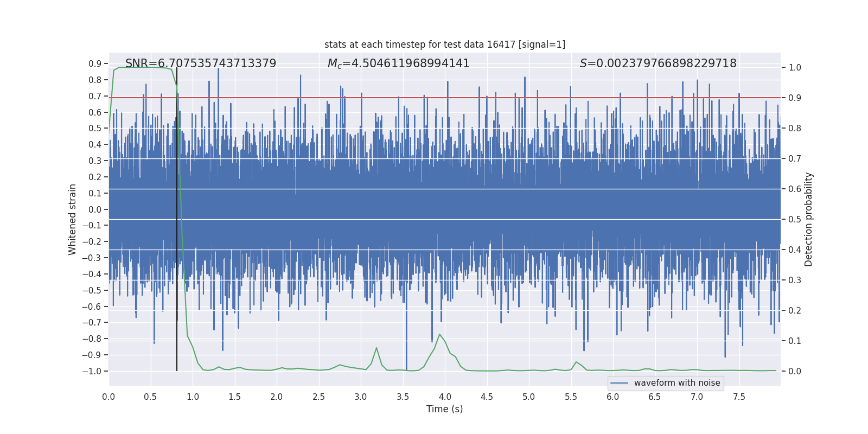Click the 0.9 tick on the Whitened strain axis
868x434 pixels.
95,64
